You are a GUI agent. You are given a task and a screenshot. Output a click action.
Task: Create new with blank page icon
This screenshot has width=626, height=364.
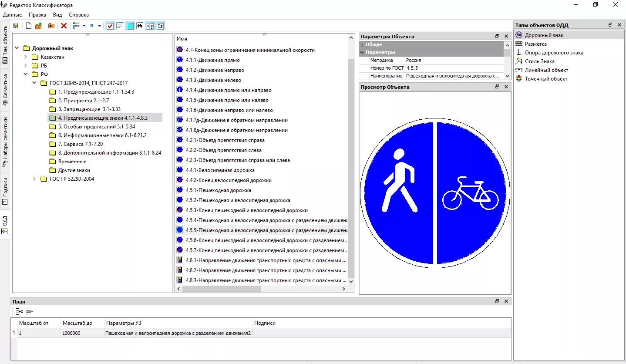[x=29, y=26]
